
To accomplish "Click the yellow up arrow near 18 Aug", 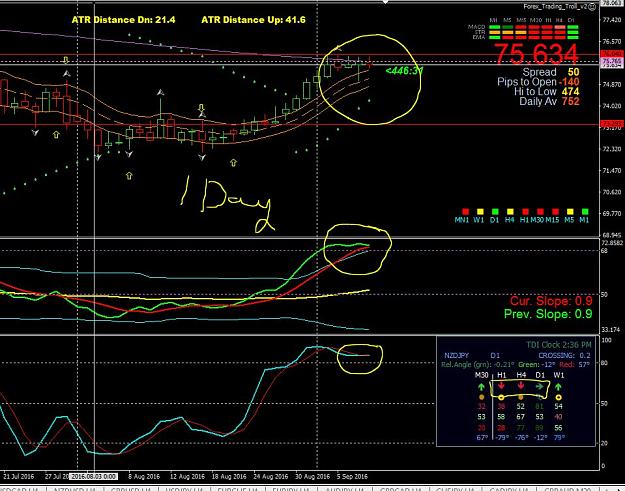I will (234, 163).
